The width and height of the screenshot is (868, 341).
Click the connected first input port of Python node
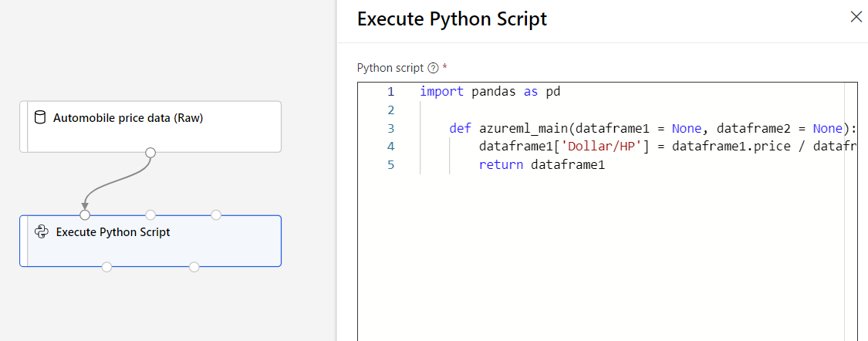[x=85, y=214]
